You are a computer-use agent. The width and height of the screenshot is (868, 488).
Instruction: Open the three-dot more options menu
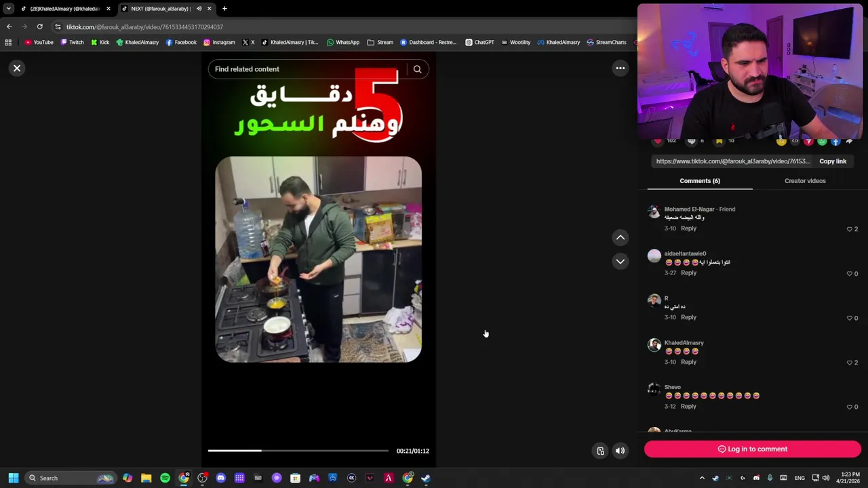coord(620,68)
